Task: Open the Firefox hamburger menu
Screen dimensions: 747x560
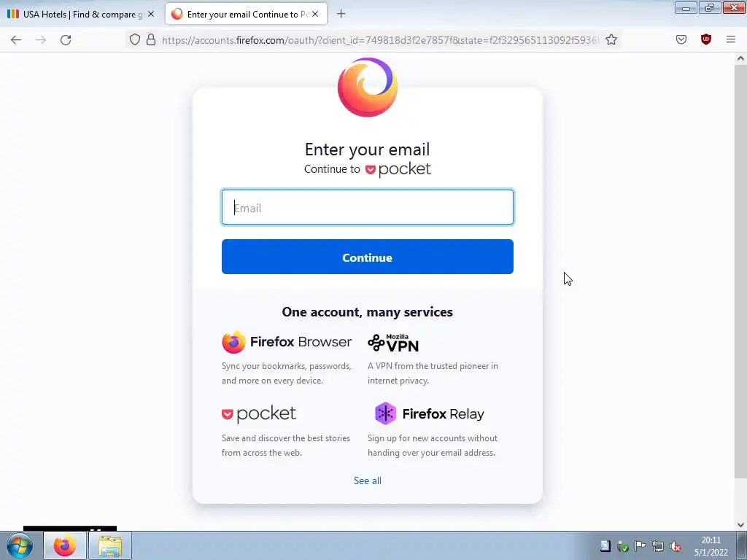Action: [x=731, y=39]
